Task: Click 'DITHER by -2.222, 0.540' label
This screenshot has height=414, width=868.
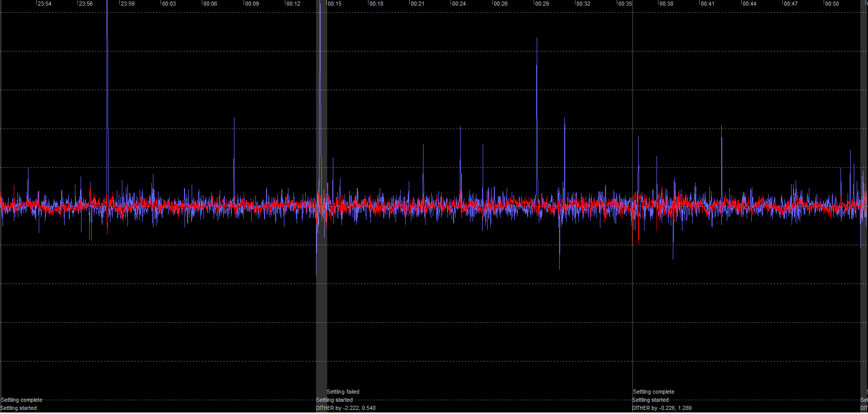Action: point(346,408)
